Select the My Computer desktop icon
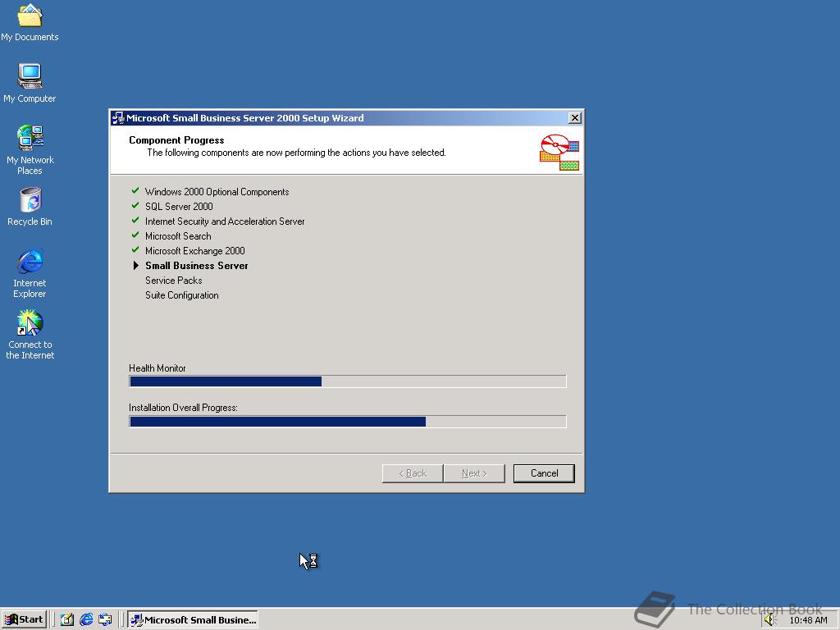The image size is (840, 630). click(x=30, y=83)
